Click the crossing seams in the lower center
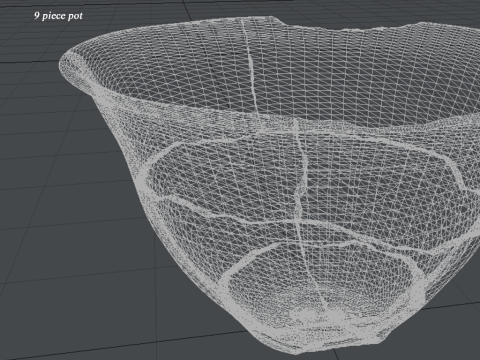The image size is (480, 360). [x=298, y=222]
